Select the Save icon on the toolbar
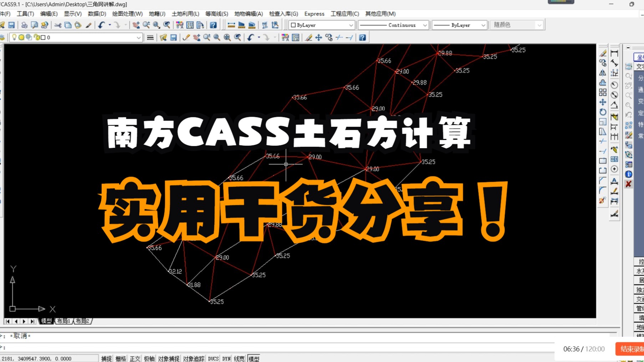The image size is (644, 362). point(12,25)
